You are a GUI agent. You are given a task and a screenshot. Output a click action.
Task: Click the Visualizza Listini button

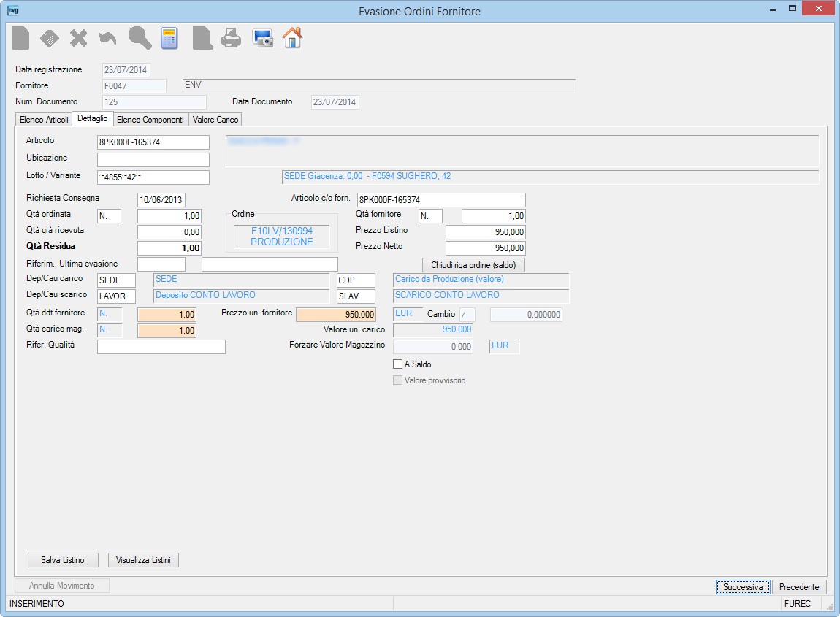143,560
